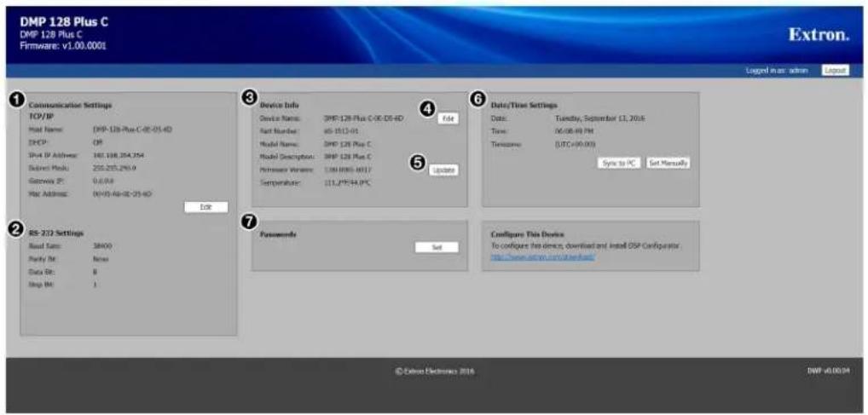
Task: Select the Device Info heading
Action: 279,105
